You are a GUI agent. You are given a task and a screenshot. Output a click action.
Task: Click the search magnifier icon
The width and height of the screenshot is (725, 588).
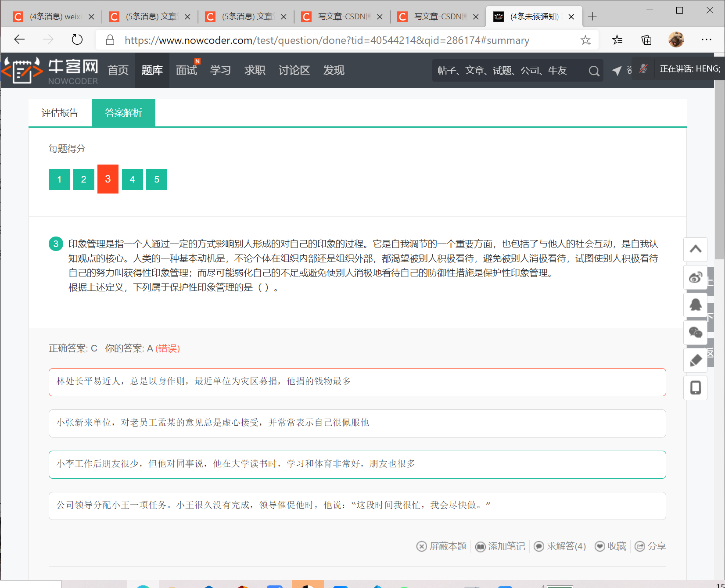coord(594,71)
